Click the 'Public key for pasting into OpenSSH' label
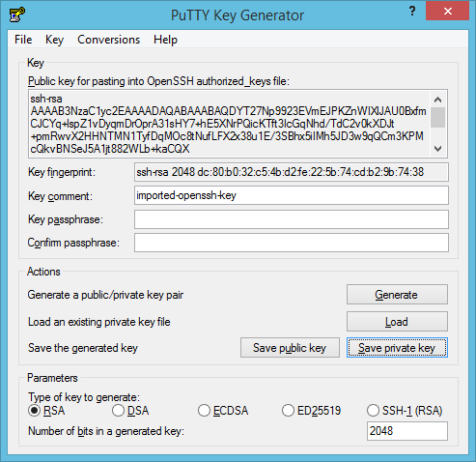Screen dimensions: 476x462 (x=158, y=81)
